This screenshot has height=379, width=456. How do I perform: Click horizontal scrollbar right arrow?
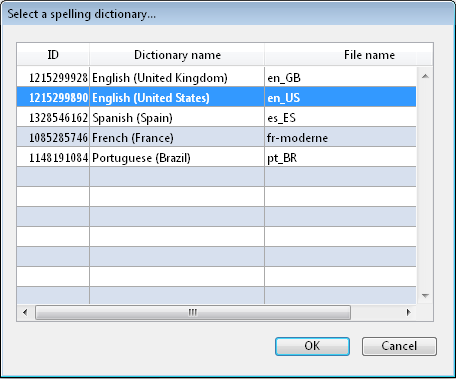click(x=408, y=312)
